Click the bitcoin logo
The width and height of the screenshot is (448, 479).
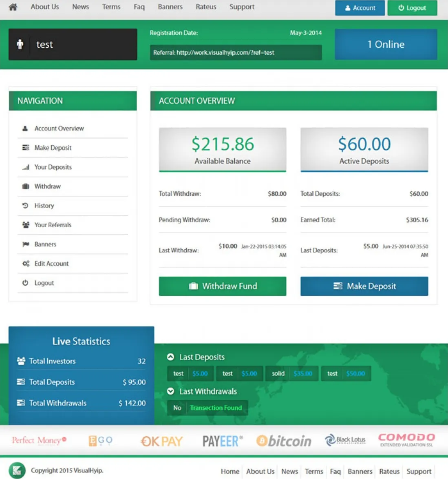284,441
